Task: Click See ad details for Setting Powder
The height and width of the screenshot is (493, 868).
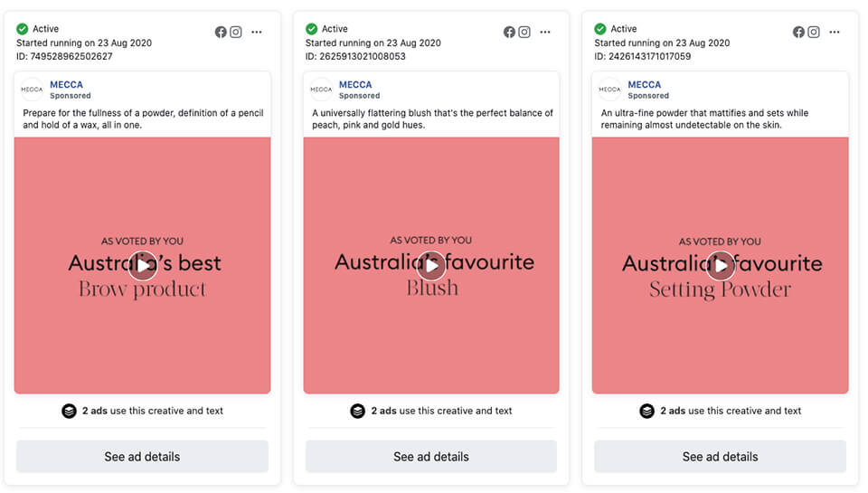Action: point(721,457)
